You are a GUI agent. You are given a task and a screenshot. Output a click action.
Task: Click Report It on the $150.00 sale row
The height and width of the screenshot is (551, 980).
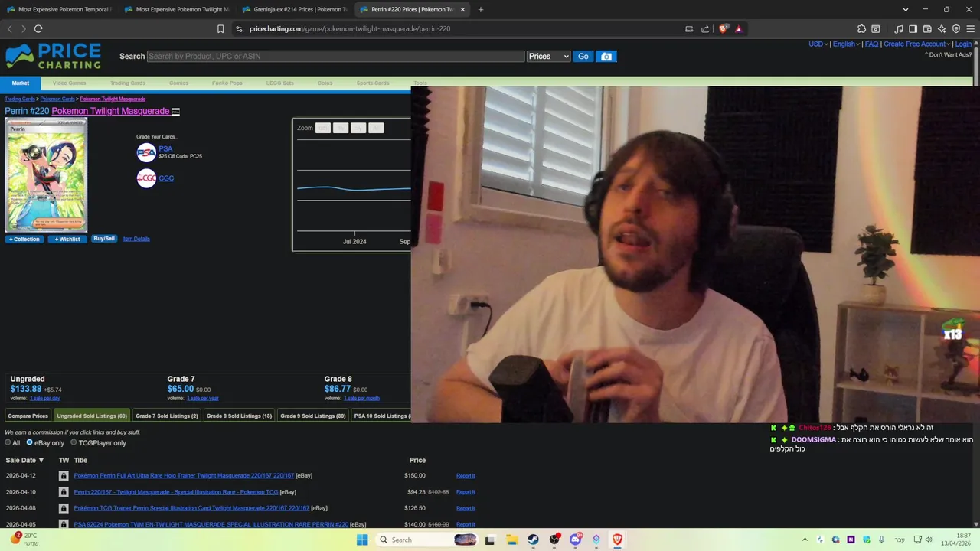click(465, 476)
